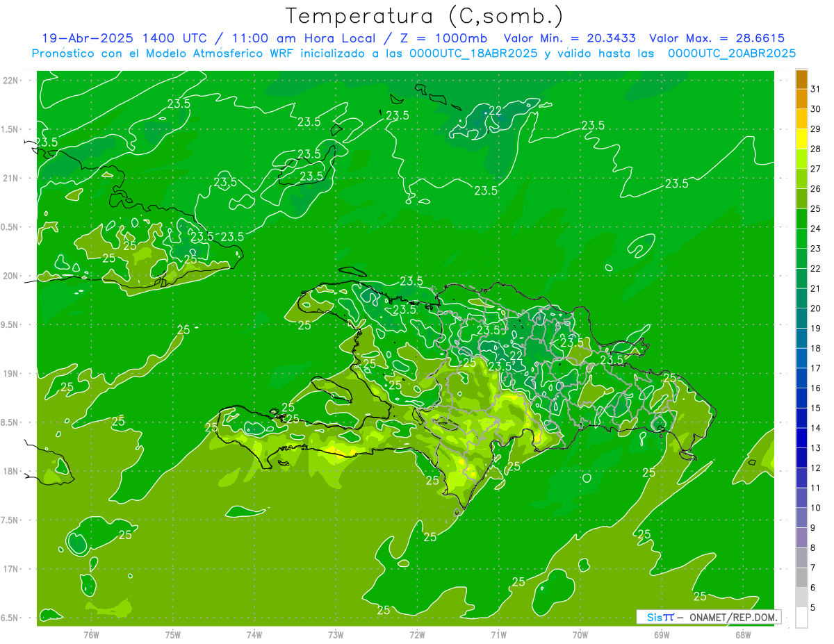This screenshot has width=834, height=644.
Task: Click the "21N" latitude axis label
Action: tap(10, 179)
